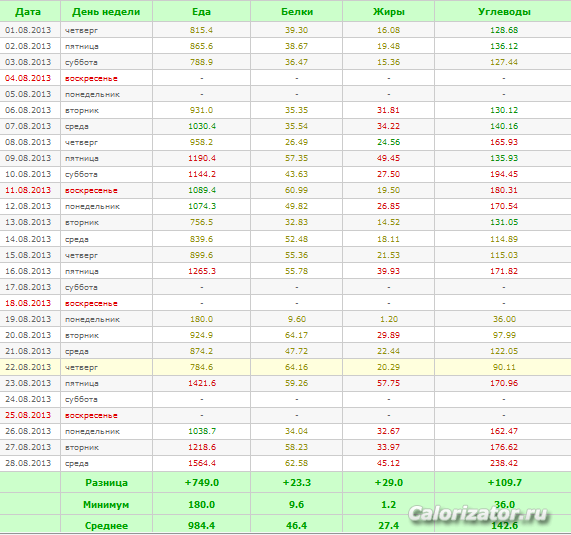
Task: Select the date 28.08.2013
Action: [28, 463]
